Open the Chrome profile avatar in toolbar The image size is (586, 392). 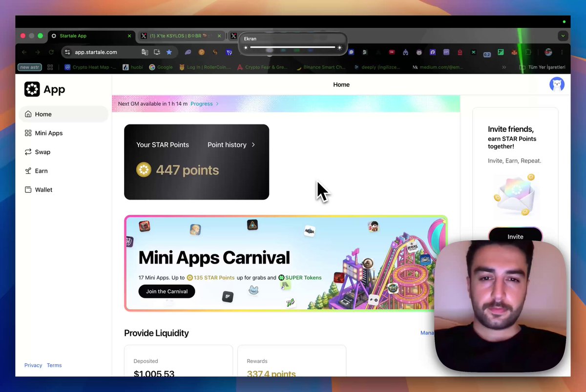click(x=548, y=52)
